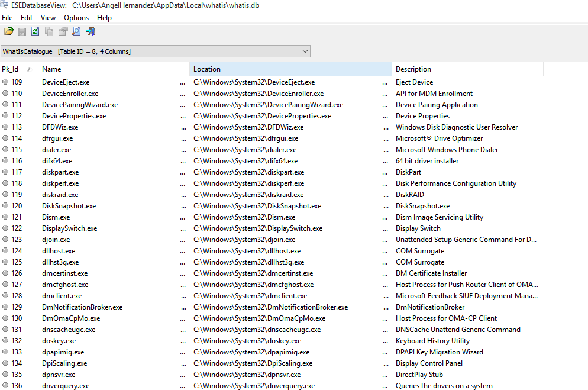This screenshot has height=390, width=588.
Task: Click the Find magnifier toolbar icon
Action: click(x=76, y=31)
